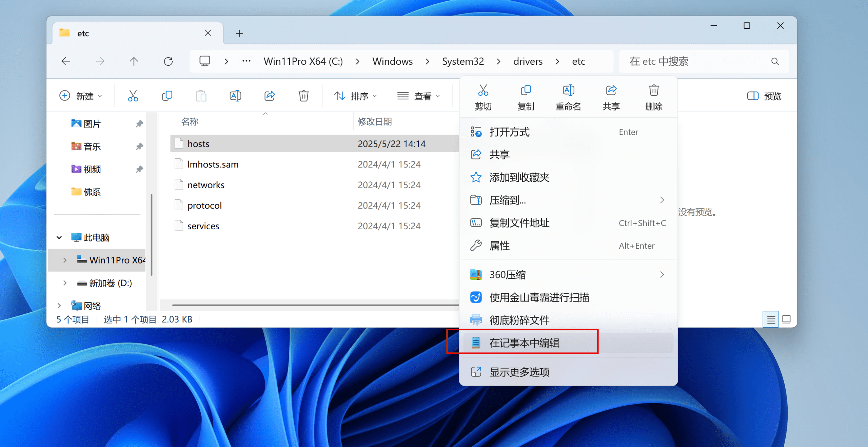Click the New button in toolbar
This screenshot has width=868, height=447.
[81, 96]
